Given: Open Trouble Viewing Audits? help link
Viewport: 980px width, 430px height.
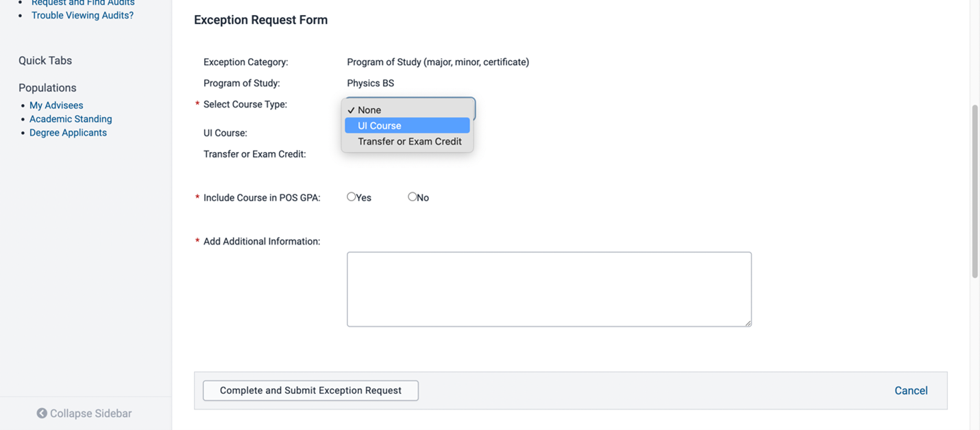Looking at the screenshot, I should (x=82, y=15).
